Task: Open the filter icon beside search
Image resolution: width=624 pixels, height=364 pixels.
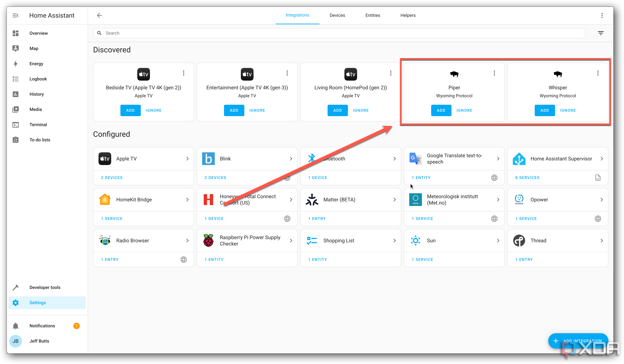Action: 600,33
